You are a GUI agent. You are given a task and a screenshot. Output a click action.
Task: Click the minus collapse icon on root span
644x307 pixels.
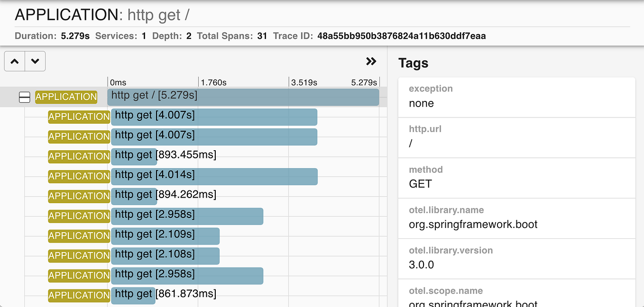(24, 97)
